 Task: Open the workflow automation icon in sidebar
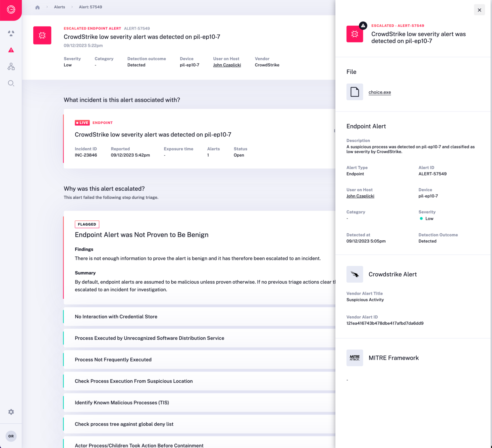click(11, 67)
